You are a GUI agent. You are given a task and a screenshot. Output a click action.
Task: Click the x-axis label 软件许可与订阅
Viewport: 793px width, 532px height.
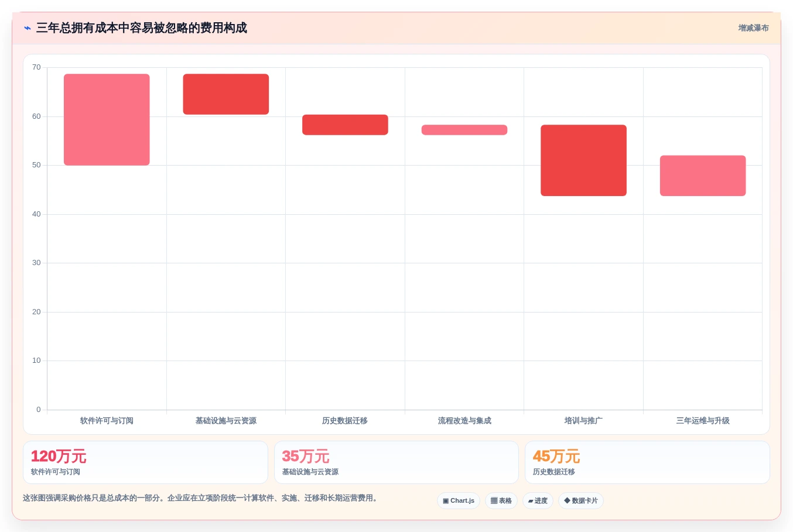tap(107, 421)
